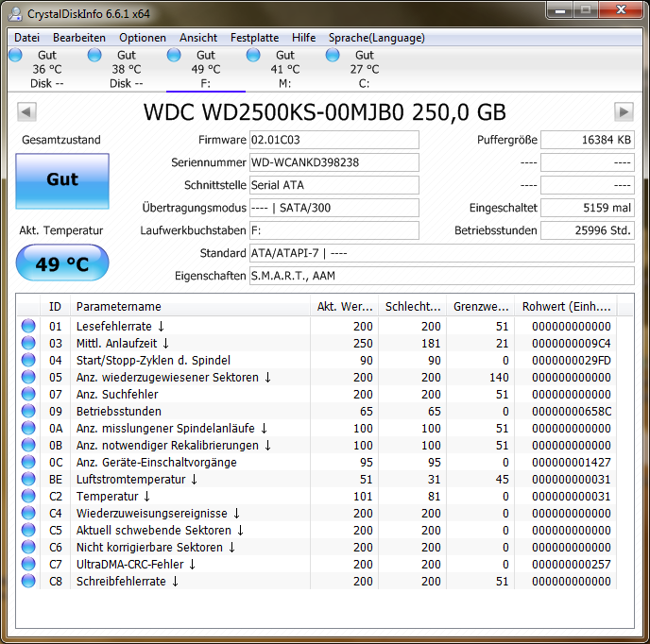Open the Ansicht menu

[198, 38]
